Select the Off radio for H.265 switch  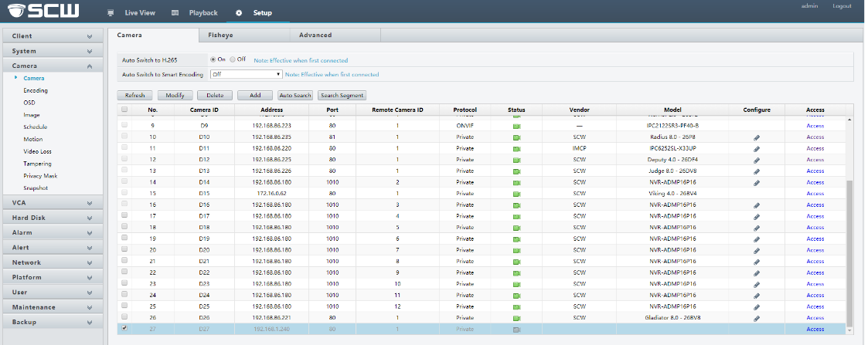coord(233,59)
